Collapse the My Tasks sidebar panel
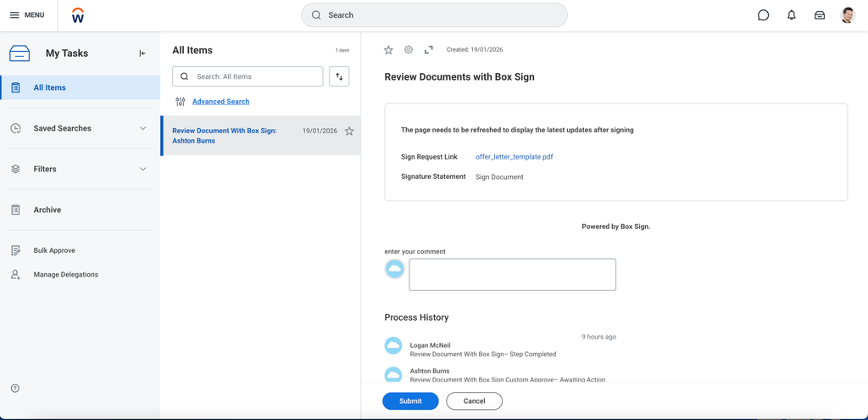 142,53
